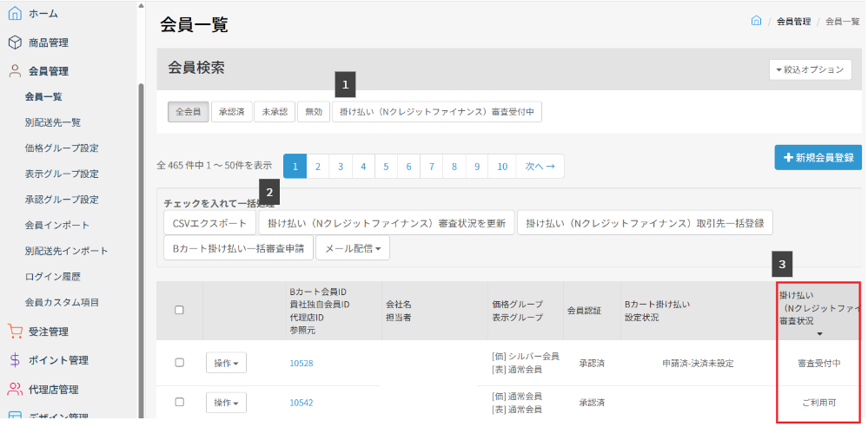Click the breadcrumb home icon
Image resolution: width=868 pixels, height=427 pixels.
click(756, 21)
